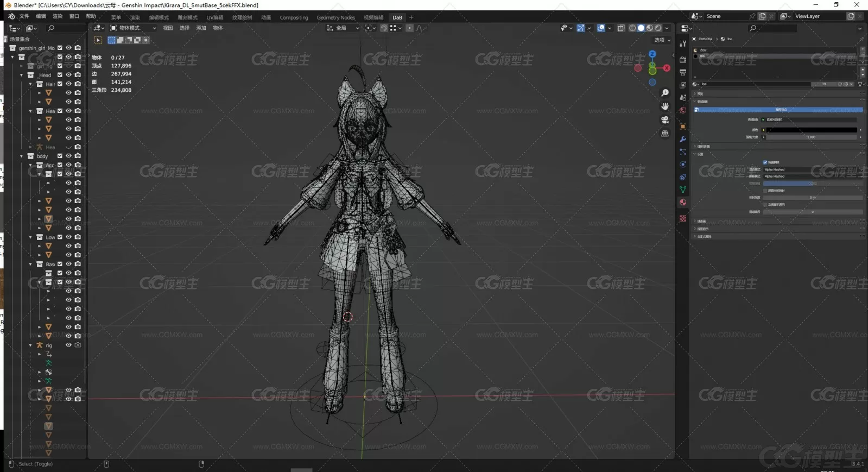This screenshot has width=868, height=472.
Task: Toggle show overlays button
Action: (601, 28)
